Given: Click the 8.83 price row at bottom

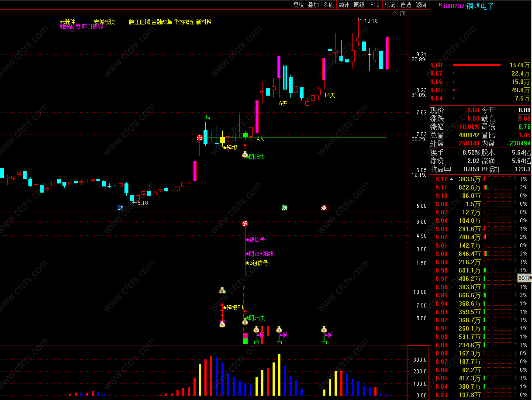Looking at the screenshot, I should pyautogui.click(x=480, y=395).
